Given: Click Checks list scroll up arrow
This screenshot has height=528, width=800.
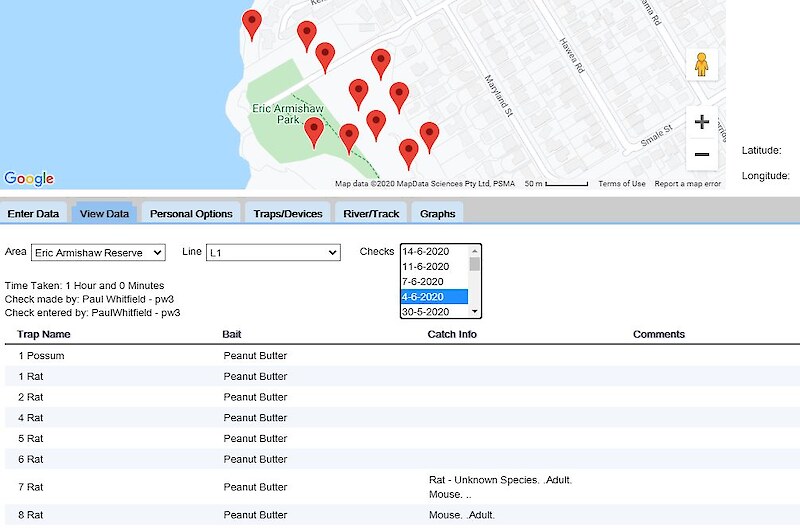Looking at the screenshot, I should click(x=474, y=251).
